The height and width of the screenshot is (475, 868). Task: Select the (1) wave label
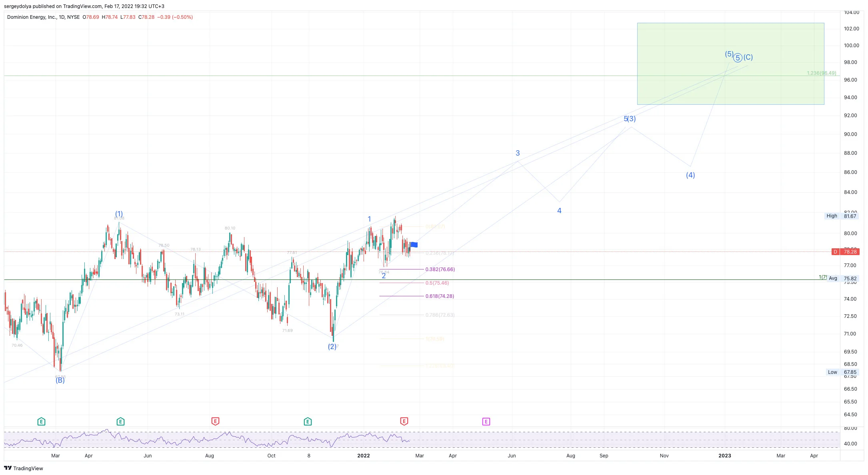coord(119,214)
